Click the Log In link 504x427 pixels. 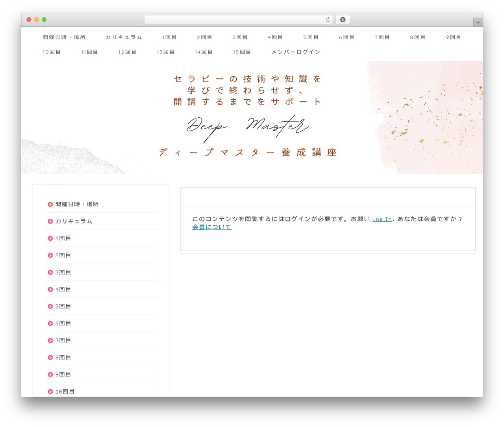[382, 219]
